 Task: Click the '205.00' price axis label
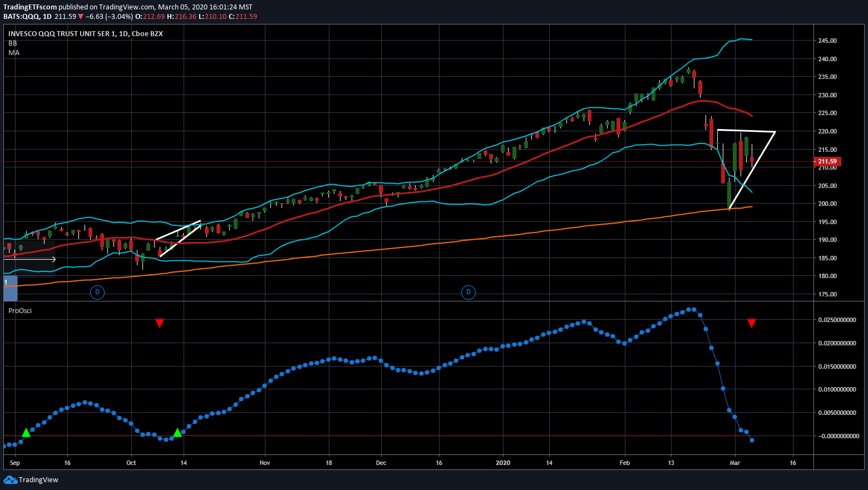click(827, 186)
